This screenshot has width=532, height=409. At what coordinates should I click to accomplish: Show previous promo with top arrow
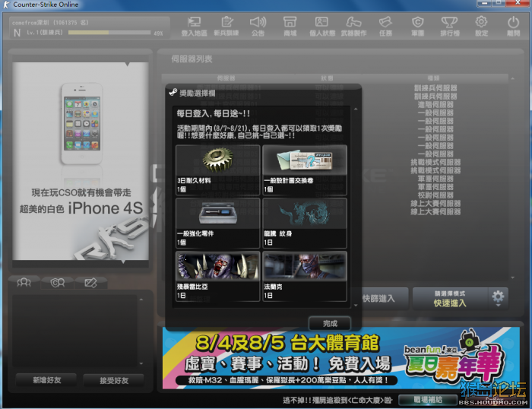(127, 64)
